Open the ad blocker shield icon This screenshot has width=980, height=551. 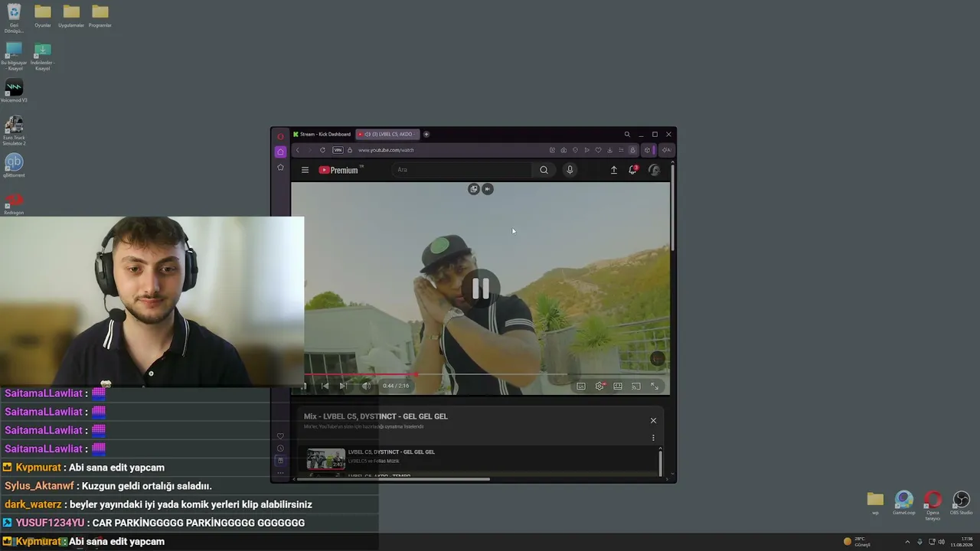(575, 150)
